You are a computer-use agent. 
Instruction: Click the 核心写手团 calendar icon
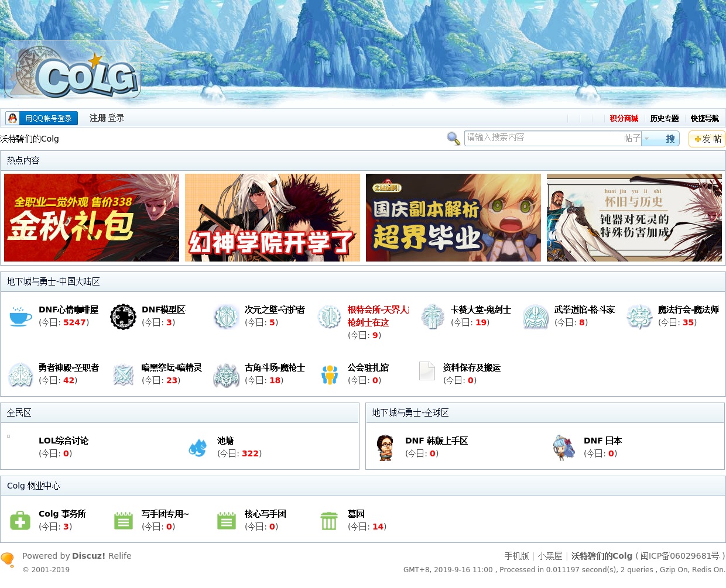point(226,521)
